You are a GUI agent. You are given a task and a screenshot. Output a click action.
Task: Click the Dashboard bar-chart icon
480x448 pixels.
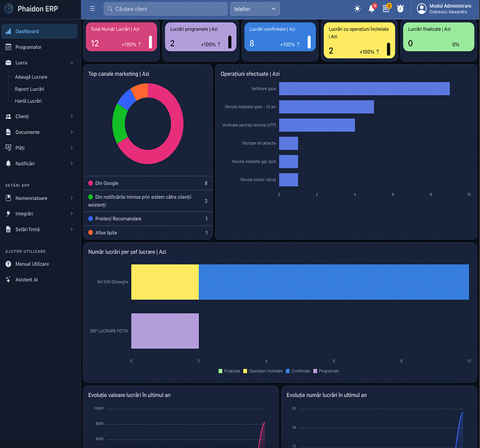[x=8, y=31]
